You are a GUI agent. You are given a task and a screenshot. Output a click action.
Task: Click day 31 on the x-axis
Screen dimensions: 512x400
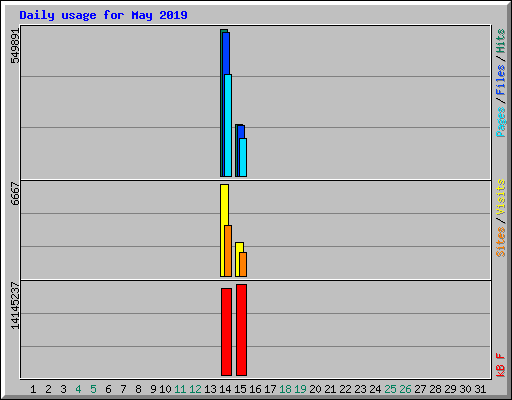pos(480,389)
